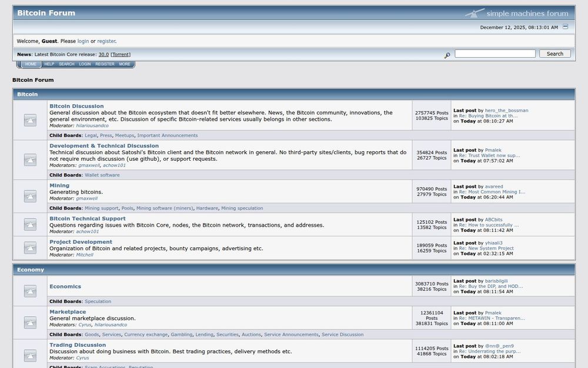Open the Mining support child board

coord(101,208)
